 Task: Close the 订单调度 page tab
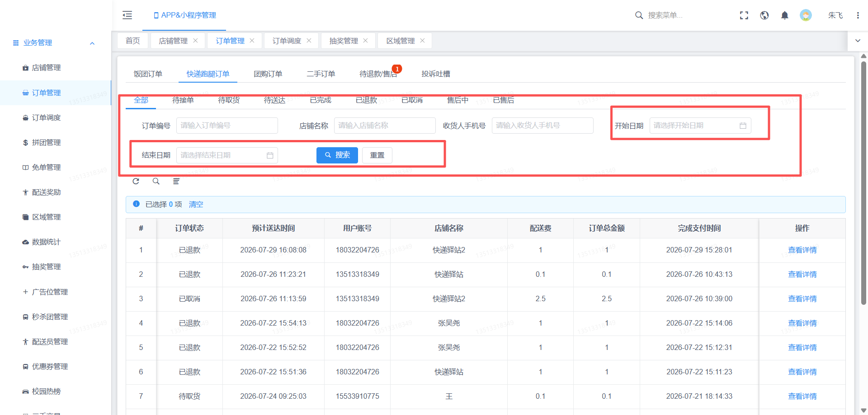point(309,41)
